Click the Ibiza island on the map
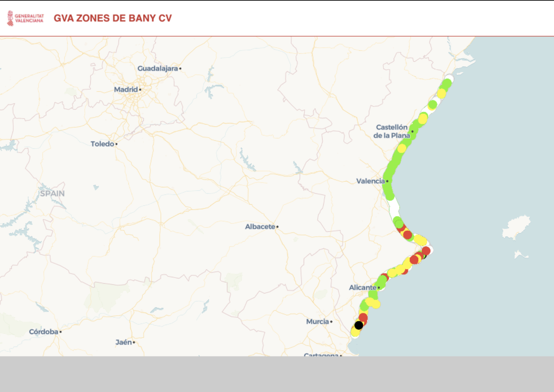Image resolution: width=554 pixels, height=392 pixels. point(516,227)
